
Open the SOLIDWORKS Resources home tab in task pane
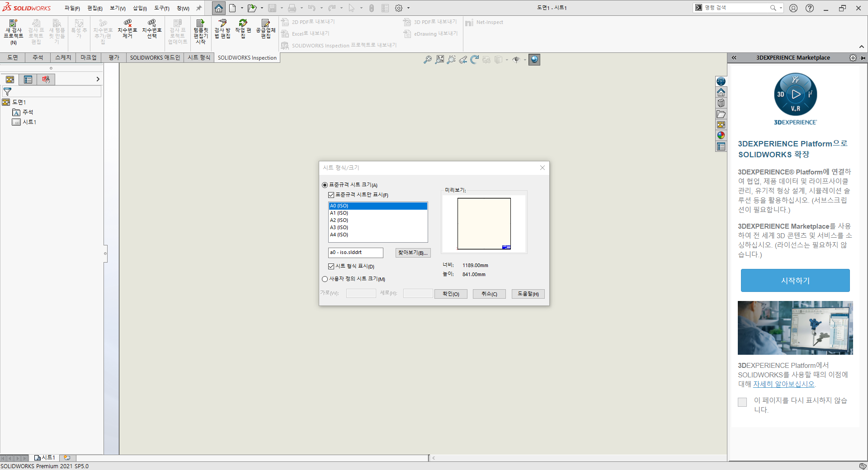pyautogui.click(x=721, y=92)
